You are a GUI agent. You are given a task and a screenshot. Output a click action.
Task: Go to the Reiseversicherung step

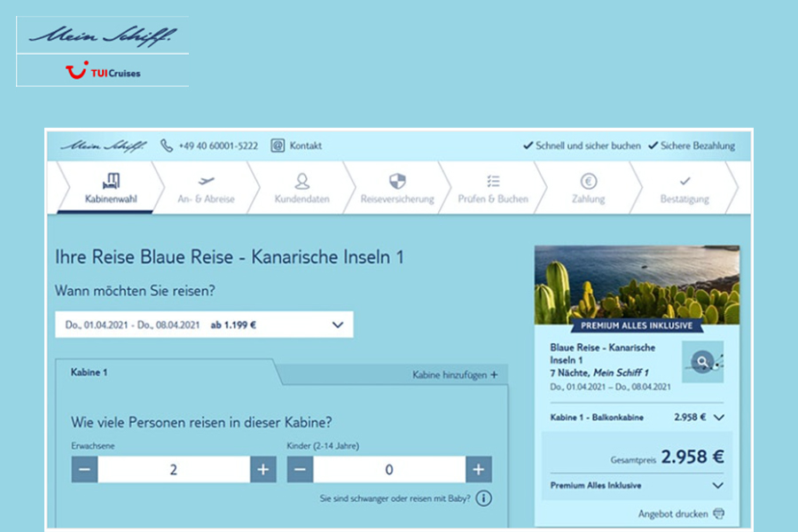[397, 187]
